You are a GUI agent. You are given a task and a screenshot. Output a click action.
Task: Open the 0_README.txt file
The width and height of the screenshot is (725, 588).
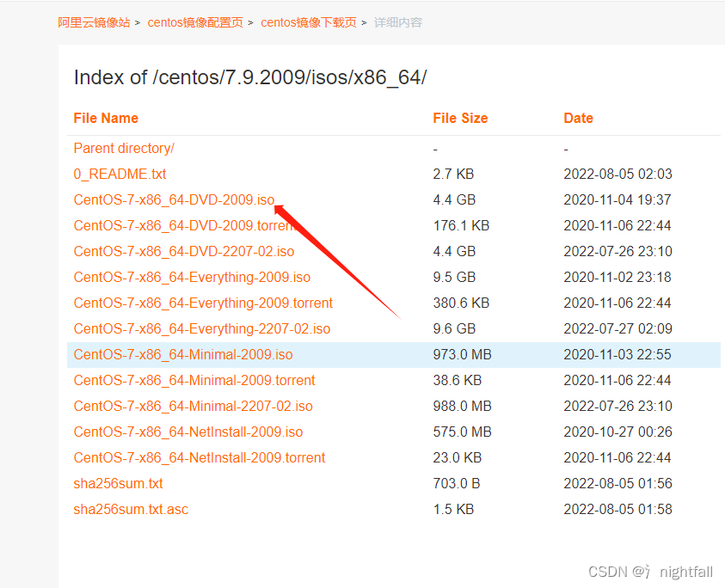tap(120, 174)
